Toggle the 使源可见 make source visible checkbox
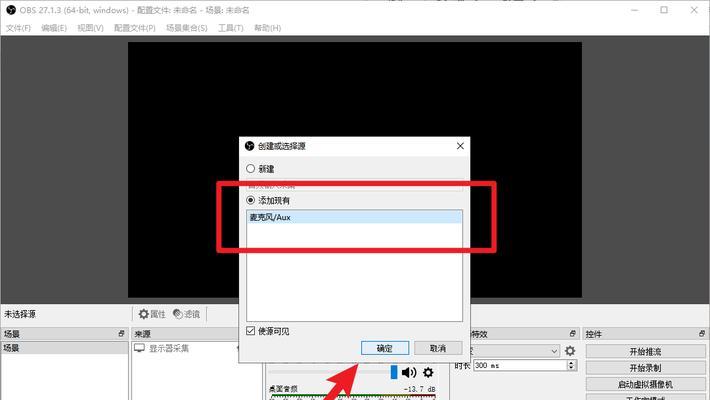This screenshot has height=400, width=710. [x=250, y=331]
